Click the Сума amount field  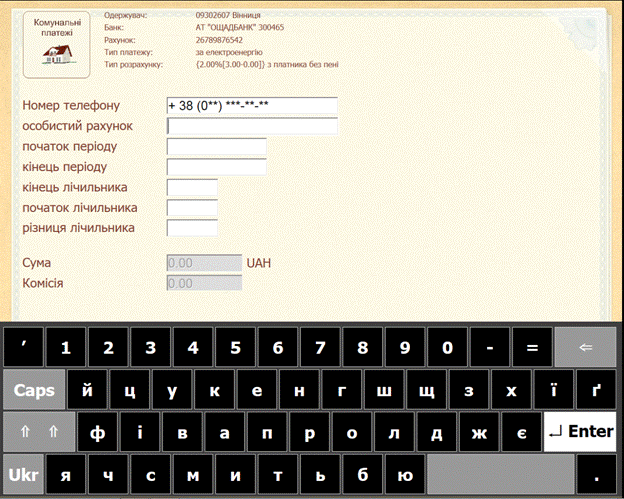(x=204, y=263)
